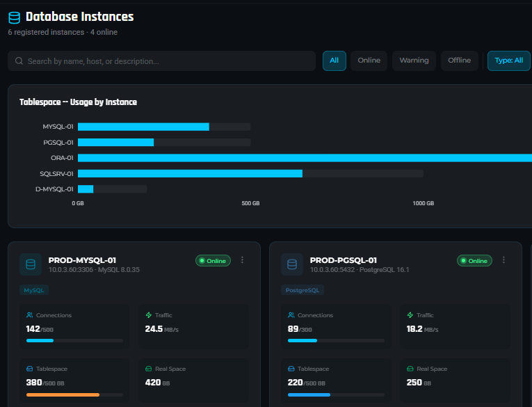The height and width of the screenshot is (407, 532).
Task: Click the Real Space icon in PROD-PGSQL-01 card
Action: [x=410, y=369]
